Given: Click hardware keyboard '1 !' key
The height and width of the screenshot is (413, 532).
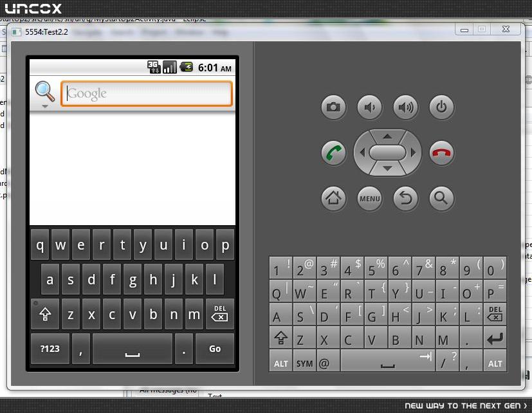Looking at the screenshot, I should (x=281, y=268).
